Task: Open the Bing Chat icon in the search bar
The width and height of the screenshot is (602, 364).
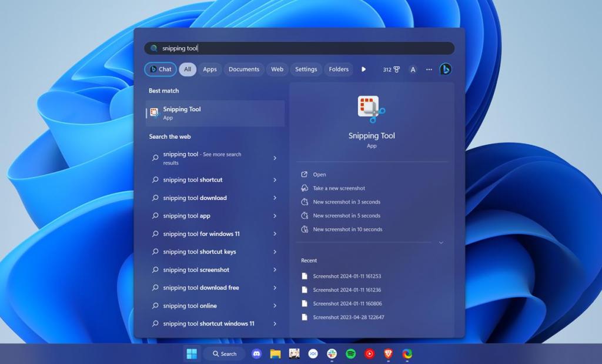Action: (x=445, y=69)
